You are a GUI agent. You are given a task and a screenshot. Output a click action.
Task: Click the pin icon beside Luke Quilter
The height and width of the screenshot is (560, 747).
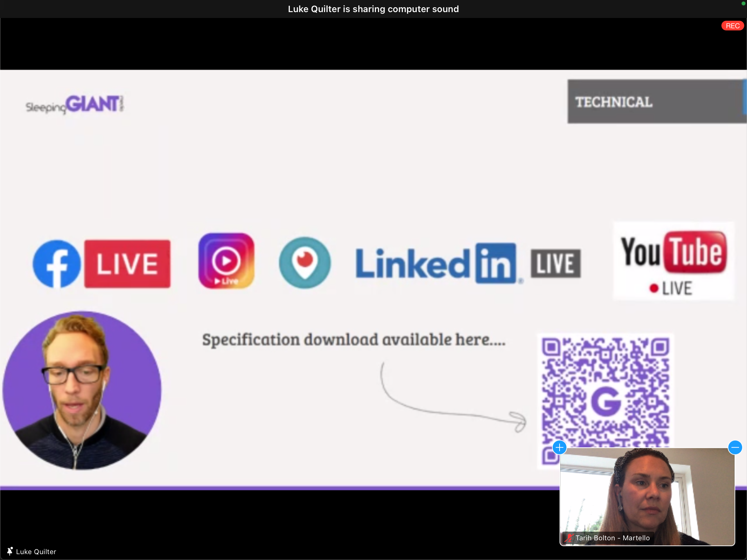point(10,551)
